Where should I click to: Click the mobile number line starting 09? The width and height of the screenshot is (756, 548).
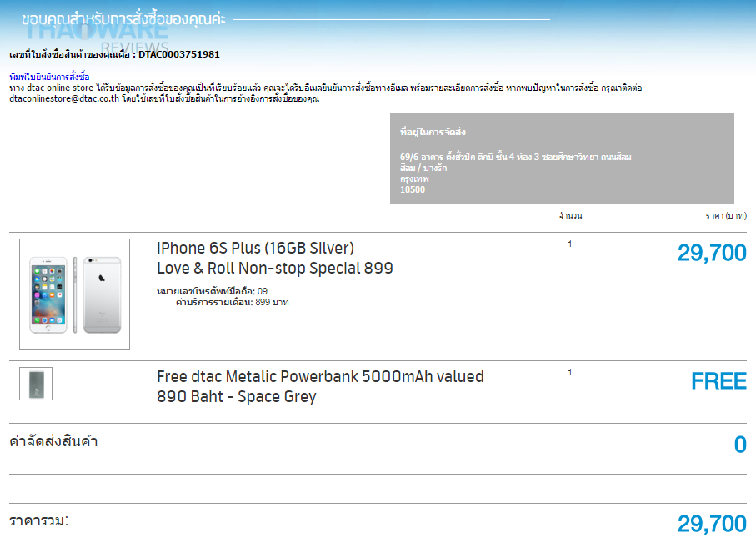213,291
